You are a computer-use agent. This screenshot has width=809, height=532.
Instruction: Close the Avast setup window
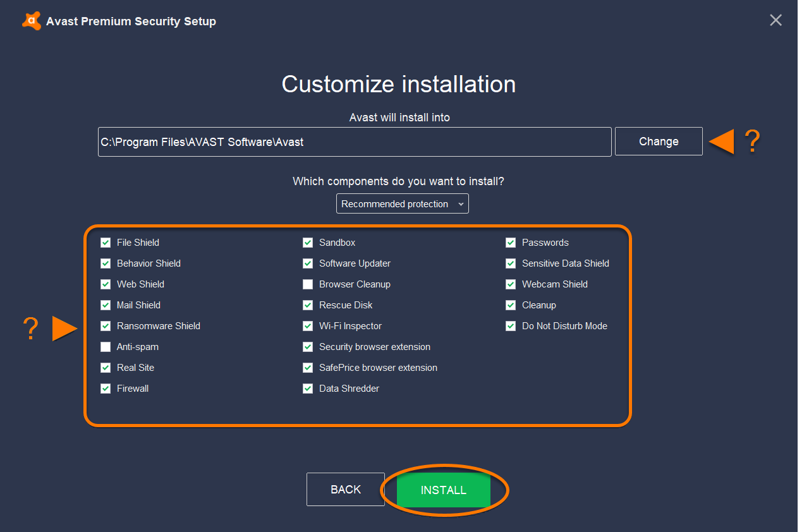tap(776, 20)
